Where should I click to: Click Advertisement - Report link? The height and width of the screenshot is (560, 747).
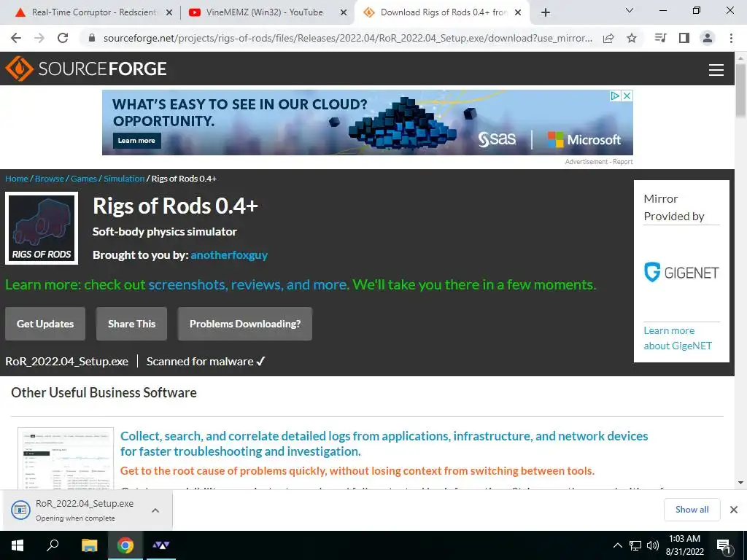coord(599,162)
